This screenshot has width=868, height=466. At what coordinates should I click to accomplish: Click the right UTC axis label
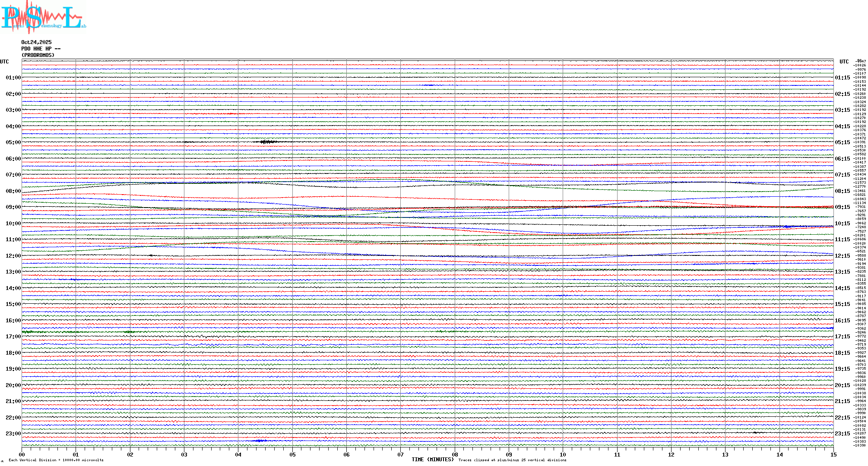(844, 62)
